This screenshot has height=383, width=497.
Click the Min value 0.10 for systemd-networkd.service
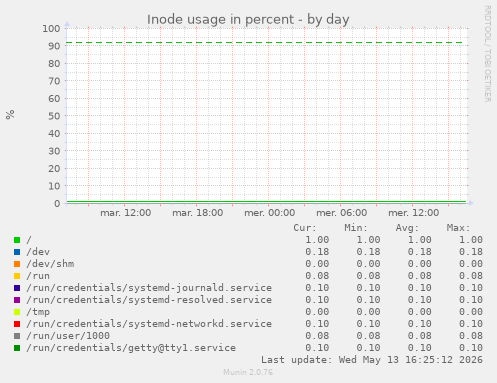tap(368, 324)
